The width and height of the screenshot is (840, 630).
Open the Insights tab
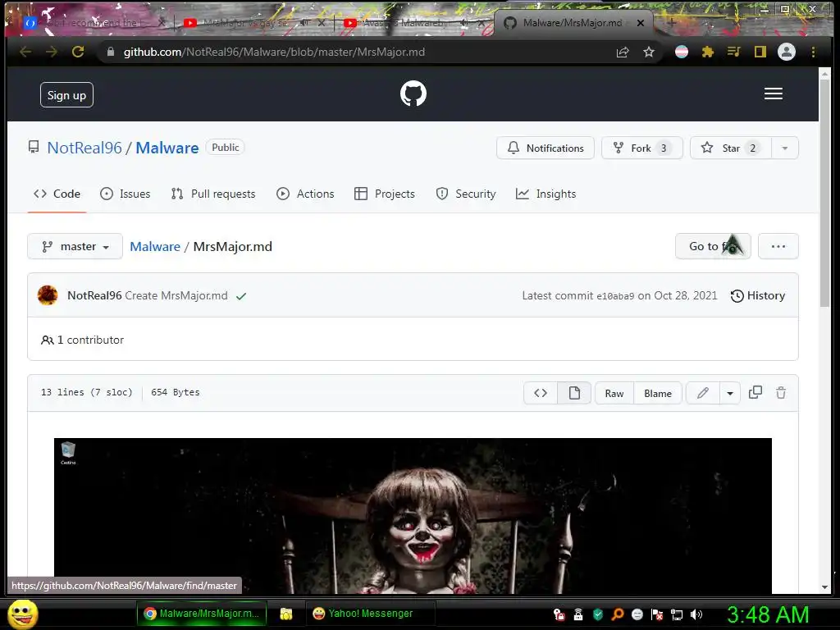coord(546,194)
